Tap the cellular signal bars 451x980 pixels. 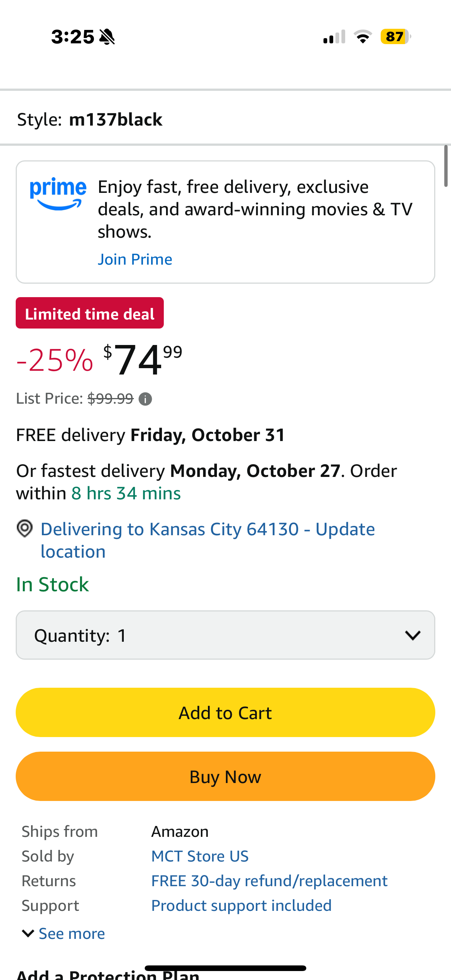pos(334,37)
